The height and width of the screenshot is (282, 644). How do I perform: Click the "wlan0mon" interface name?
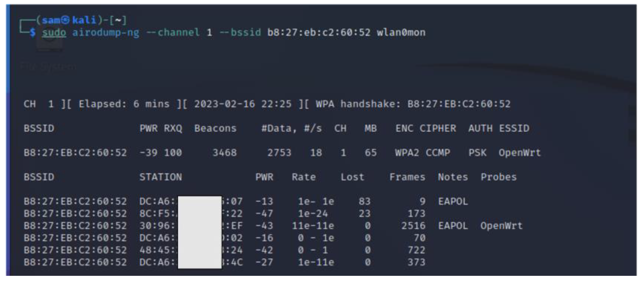click(x=401, y=33)
